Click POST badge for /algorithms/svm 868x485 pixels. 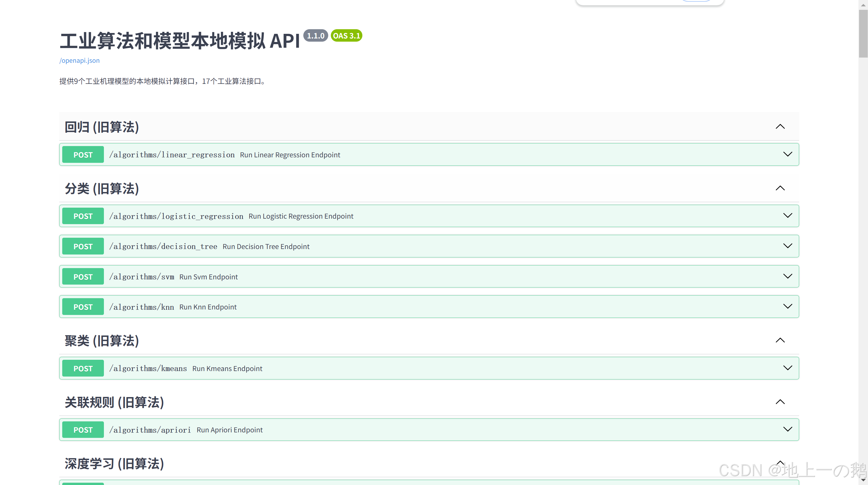[x=83, y=276]
